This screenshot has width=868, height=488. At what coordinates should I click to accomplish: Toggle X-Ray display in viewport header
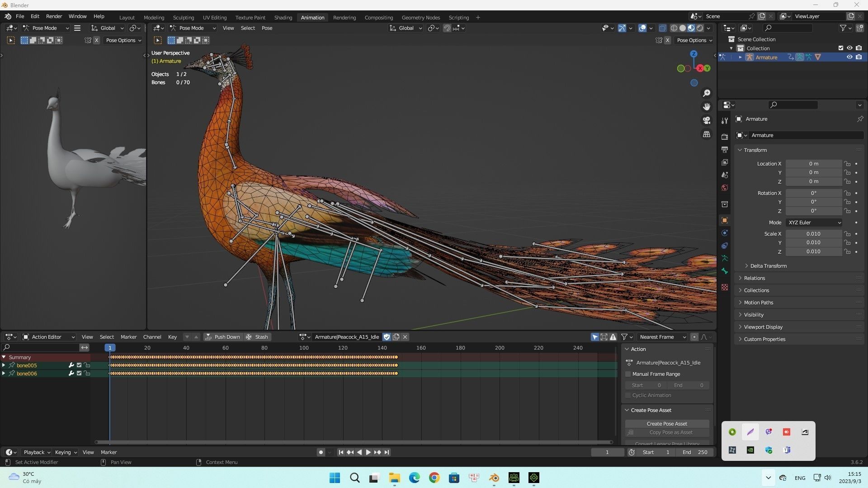pos(662,28)
